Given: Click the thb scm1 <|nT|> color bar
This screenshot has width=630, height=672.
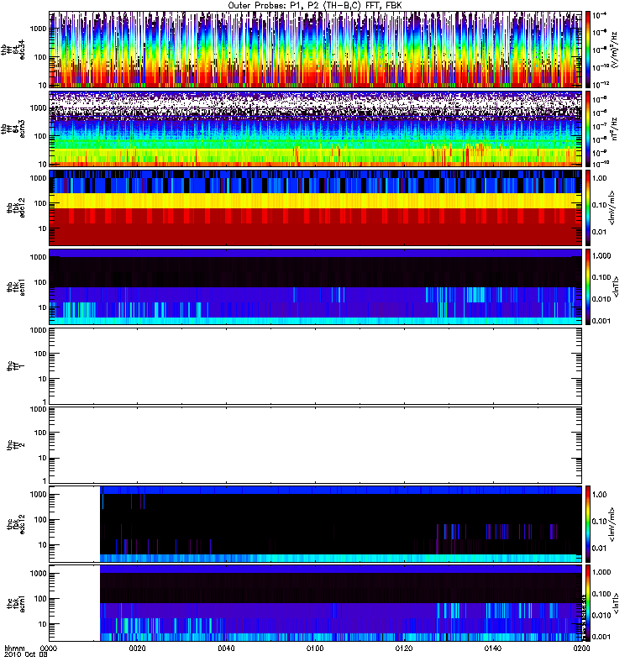Looking at the screenshot, I should [x=588, y=286].
